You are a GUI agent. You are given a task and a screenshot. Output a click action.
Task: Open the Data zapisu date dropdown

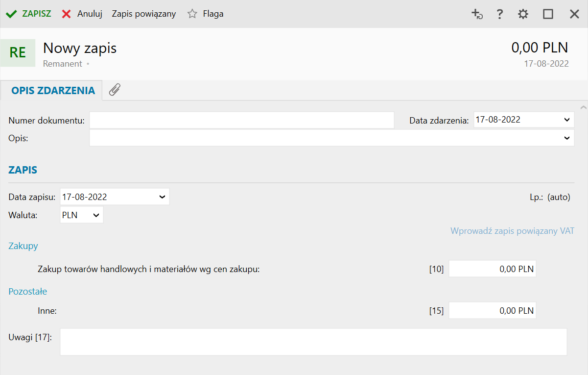[x=162, y=197]
